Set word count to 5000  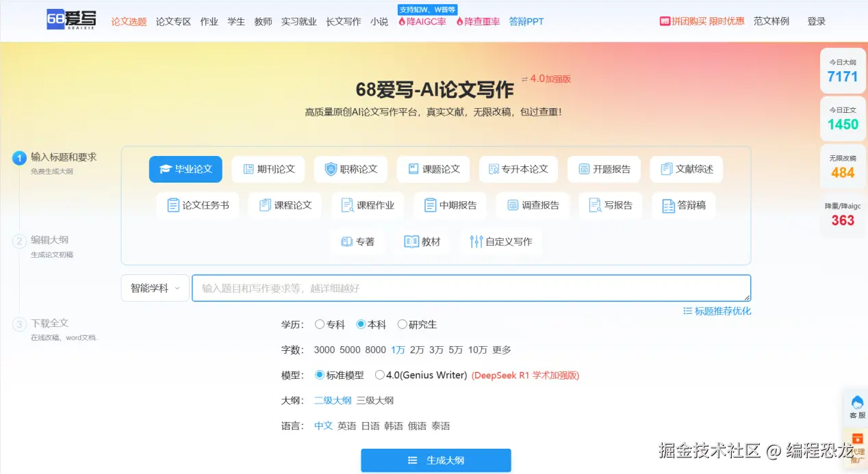tap(350, 350)
